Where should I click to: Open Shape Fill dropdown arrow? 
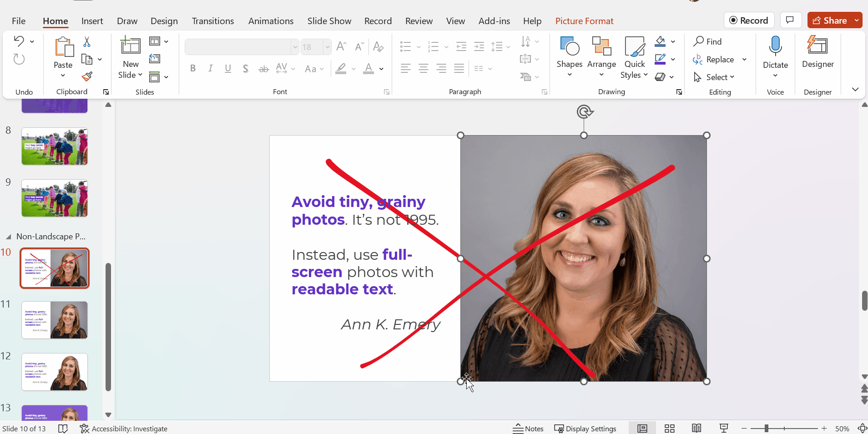(x=673, y=41)
